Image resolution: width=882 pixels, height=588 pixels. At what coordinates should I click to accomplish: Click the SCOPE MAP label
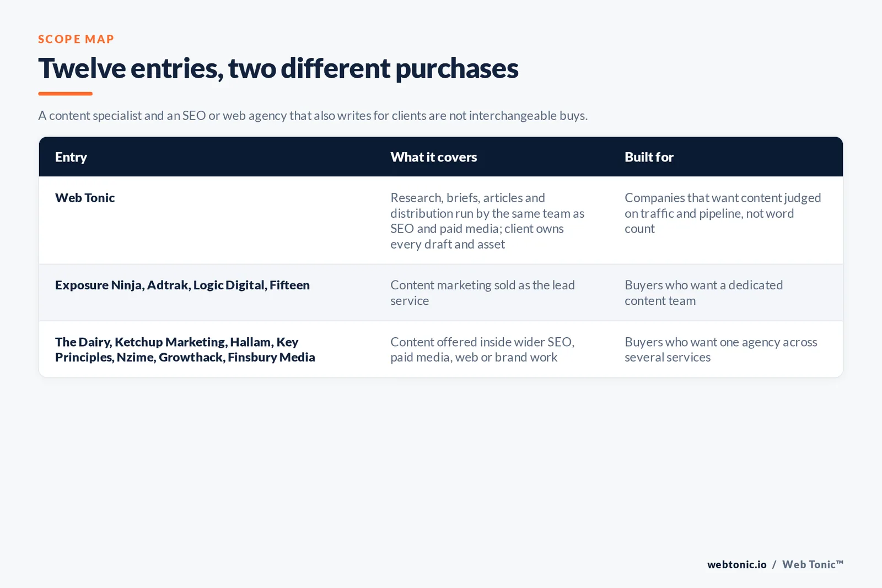76,39
